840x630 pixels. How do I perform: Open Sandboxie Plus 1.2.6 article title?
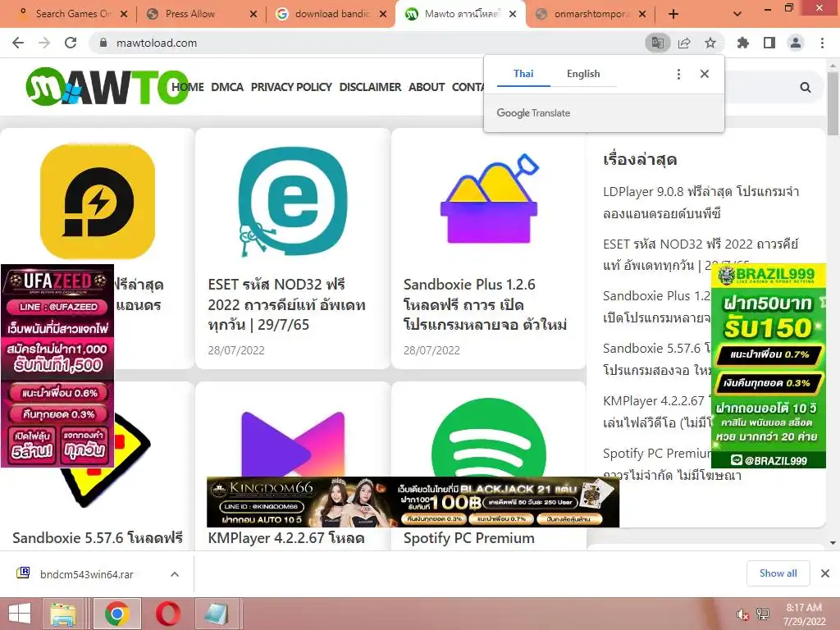pos(485,304)
